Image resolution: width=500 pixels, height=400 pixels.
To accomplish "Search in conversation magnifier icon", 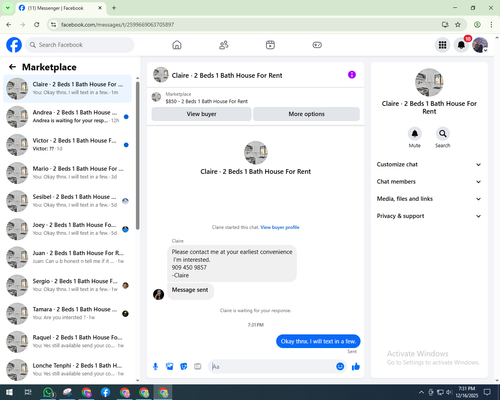I will tap(443, 134).
